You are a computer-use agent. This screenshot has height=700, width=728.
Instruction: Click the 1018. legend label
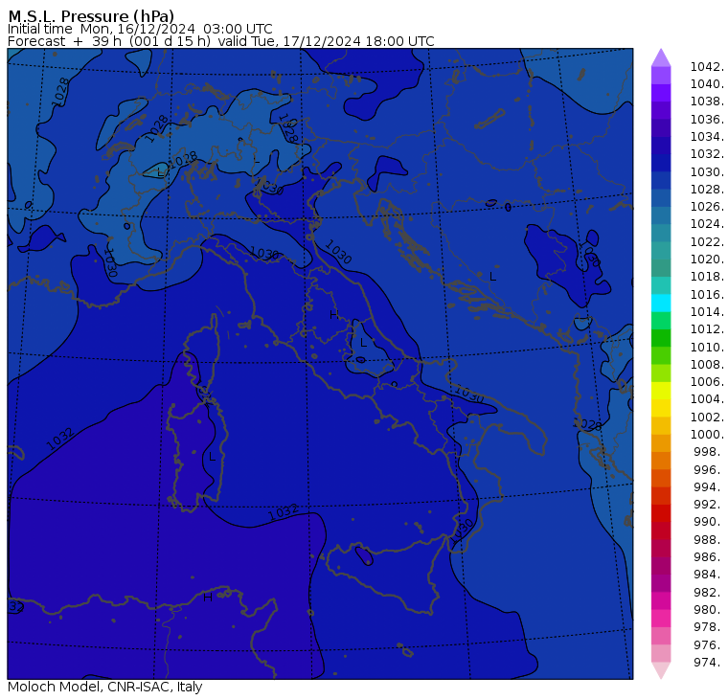pyautogui.click(x=707, y=276)
